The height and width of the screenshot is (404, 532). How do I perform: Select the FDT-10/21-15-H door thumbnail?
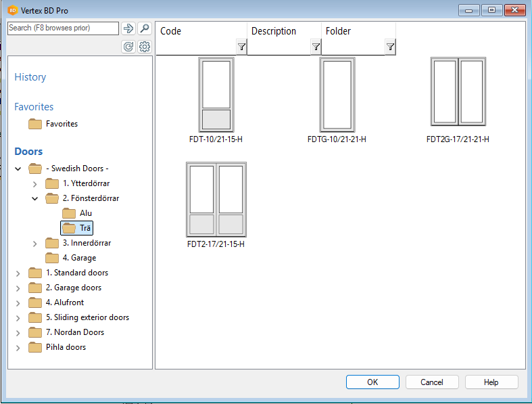216,95
